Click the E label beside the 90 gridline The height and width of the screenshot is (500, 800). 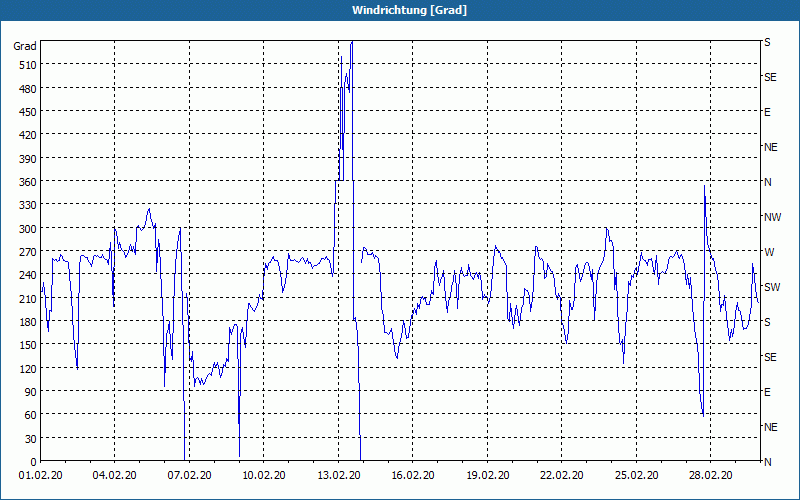767,392
